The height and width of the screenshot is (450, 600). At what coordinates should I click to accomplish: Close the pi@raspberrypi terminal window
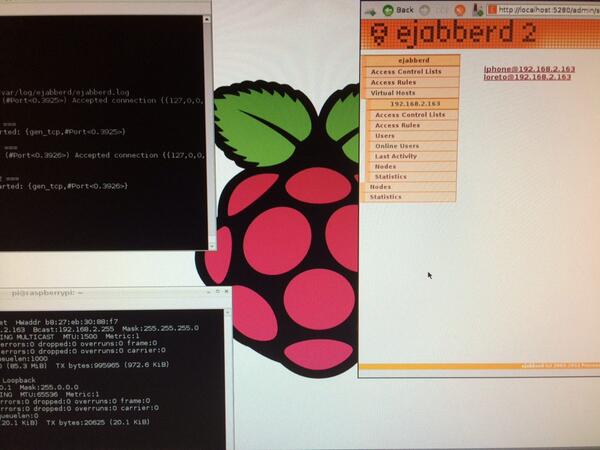pyautogui.click(x=227, y=292)
